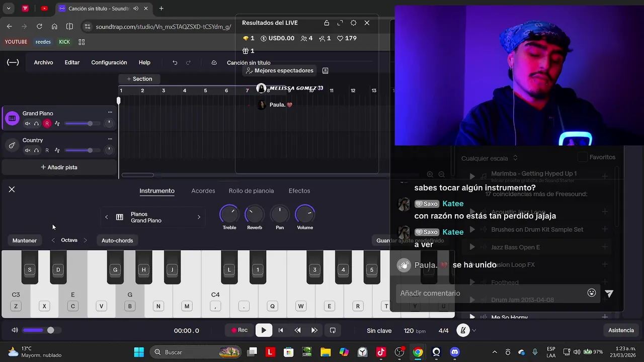The width and height of the screenshot is (644, 362).
Task: Close the instrument panel with the X
Action: tap(12, 189)
